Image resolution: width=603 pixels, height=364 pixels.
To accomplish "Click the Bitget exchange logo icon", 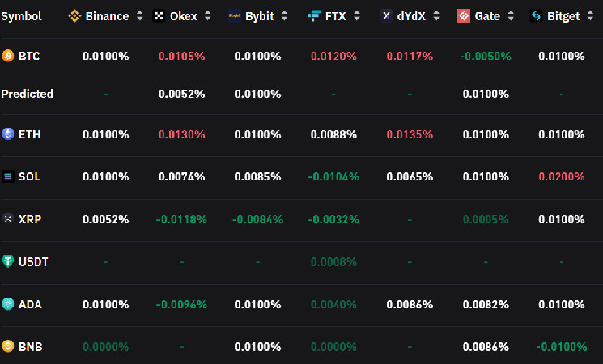I will [x=535, y=16].
